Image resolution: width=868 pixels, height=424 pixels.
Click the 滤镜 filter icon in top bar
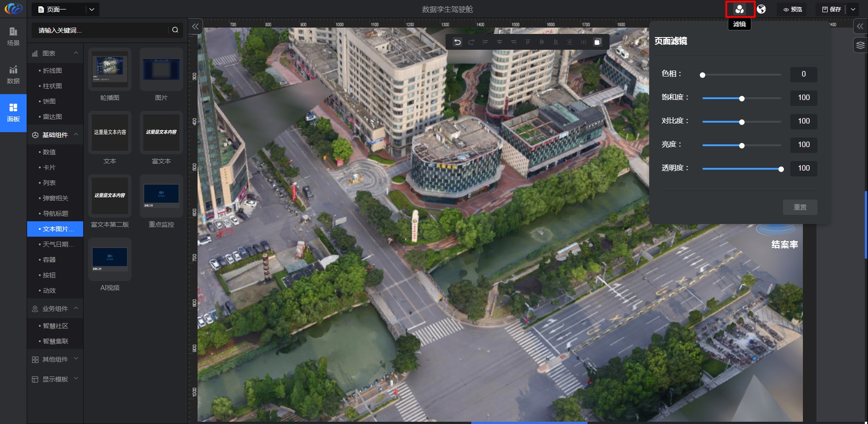point(740,9)
